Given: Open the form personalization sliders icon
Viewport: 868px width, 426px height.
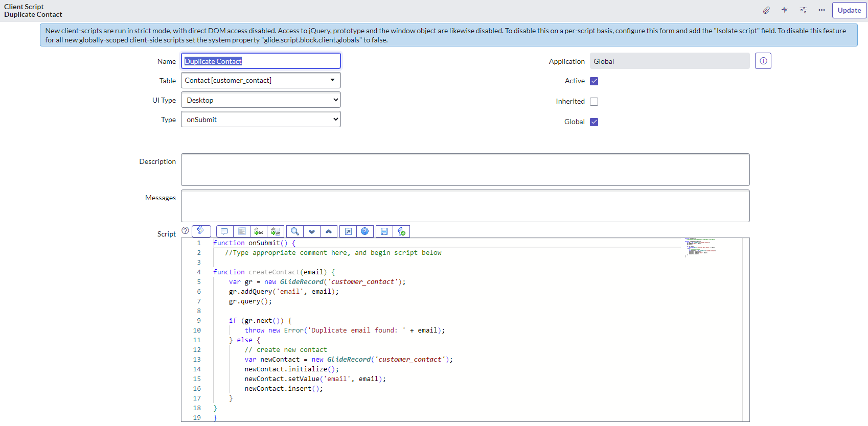Looking at the screenshot, I should (803, 10).
